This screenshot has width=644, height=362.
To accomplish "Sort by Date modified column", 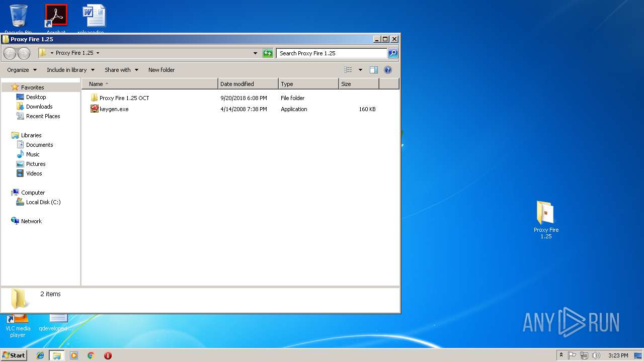I will 248,84.
